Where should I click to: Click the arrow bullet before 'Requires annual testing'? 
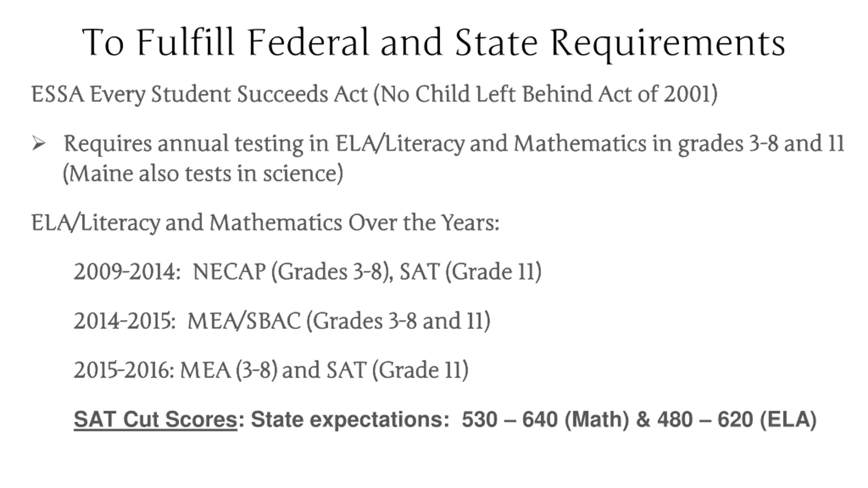pyautogui.click(x=39, y=143)
